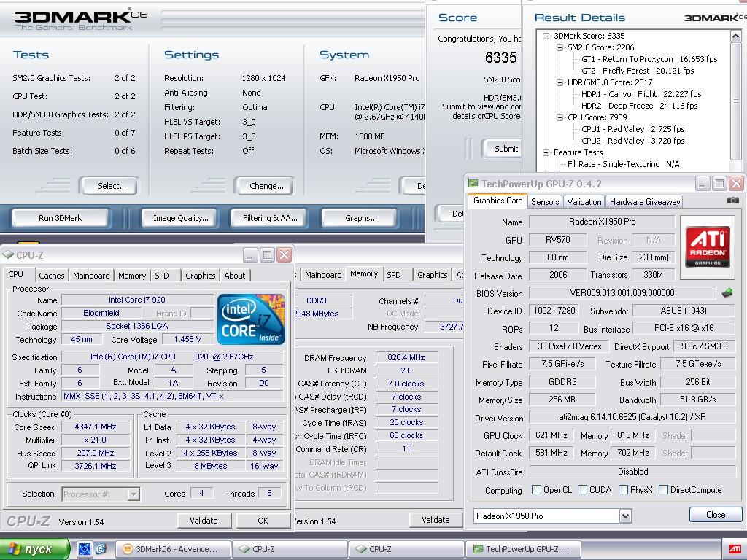Open the Sensors tab in GPU-Z
747x560 pixels.
tap(545, 202)
